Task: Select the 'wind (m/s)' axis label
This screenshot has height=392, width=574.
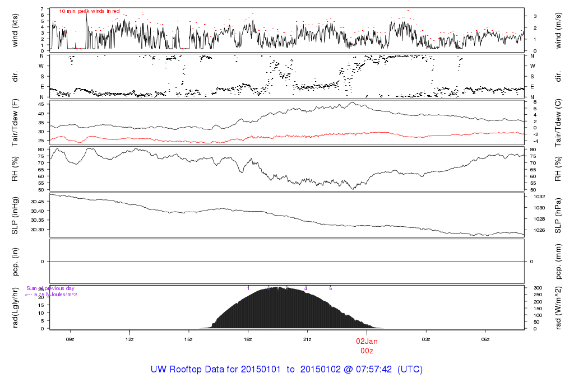Action: coord(558,31)
